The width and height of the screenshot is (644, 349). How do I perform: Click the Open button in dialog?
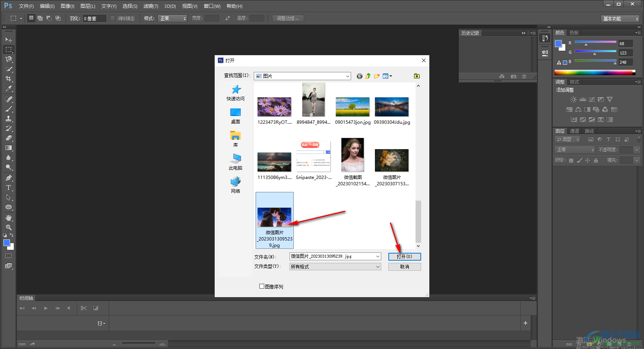point(404,257)
